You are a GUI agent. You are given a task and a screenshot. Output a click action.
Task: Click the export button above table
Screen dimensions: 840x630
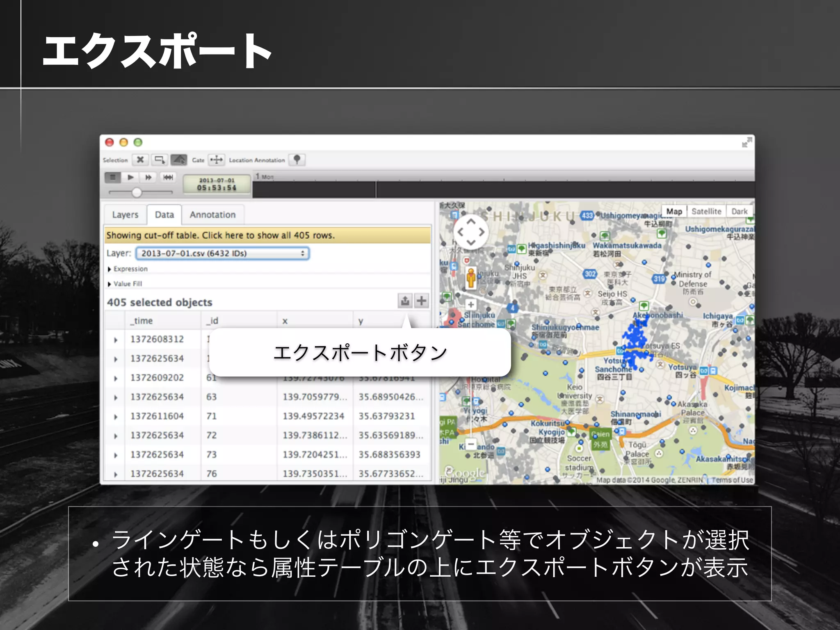405,301
